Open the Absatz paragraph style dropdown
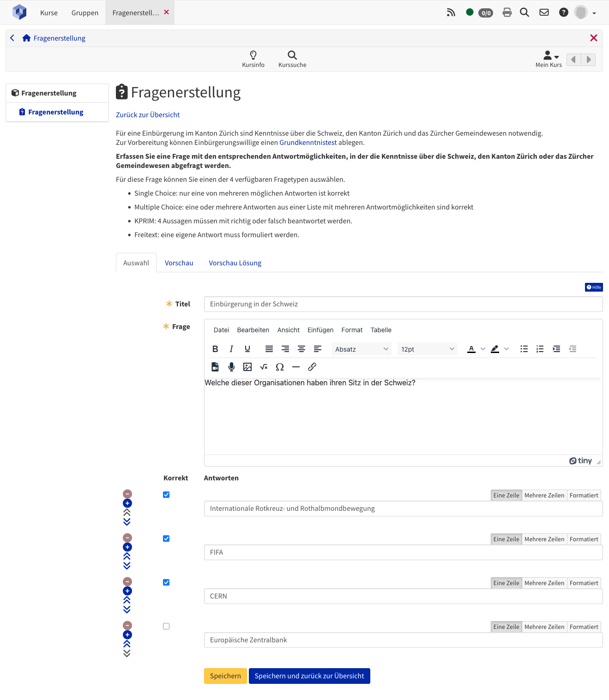The image size is (609, 700). coord(362,349)
